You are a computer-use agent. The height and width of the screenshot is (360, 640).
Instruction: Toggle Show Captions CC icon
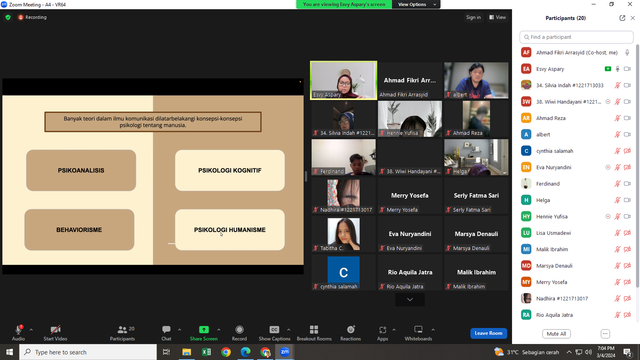pos(274,329)
